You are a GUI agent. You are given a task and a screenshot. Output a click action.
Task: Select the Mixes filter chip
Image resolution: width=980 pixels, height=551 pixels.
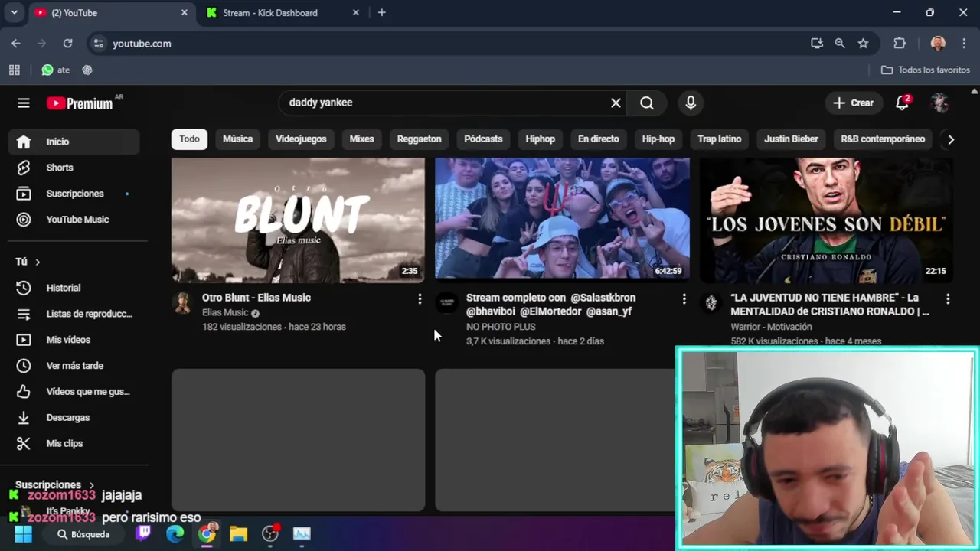[361, 139]
